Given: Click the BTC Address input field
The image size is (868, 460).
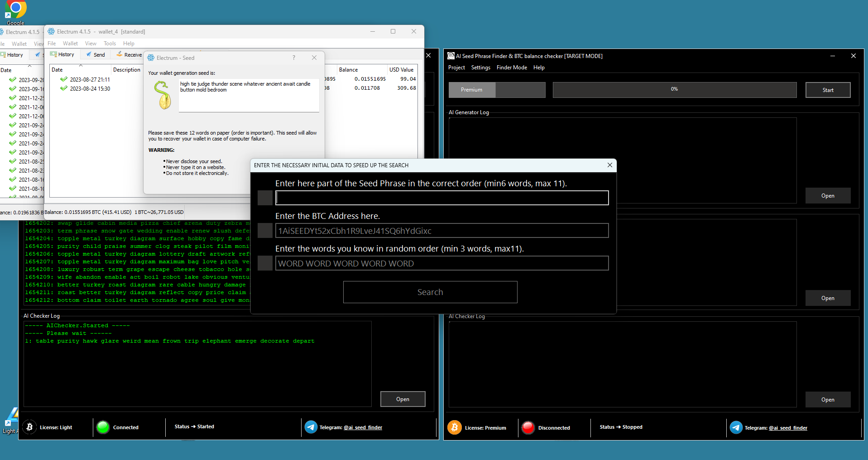Looking at the screenshot, I should pos(441,231).
